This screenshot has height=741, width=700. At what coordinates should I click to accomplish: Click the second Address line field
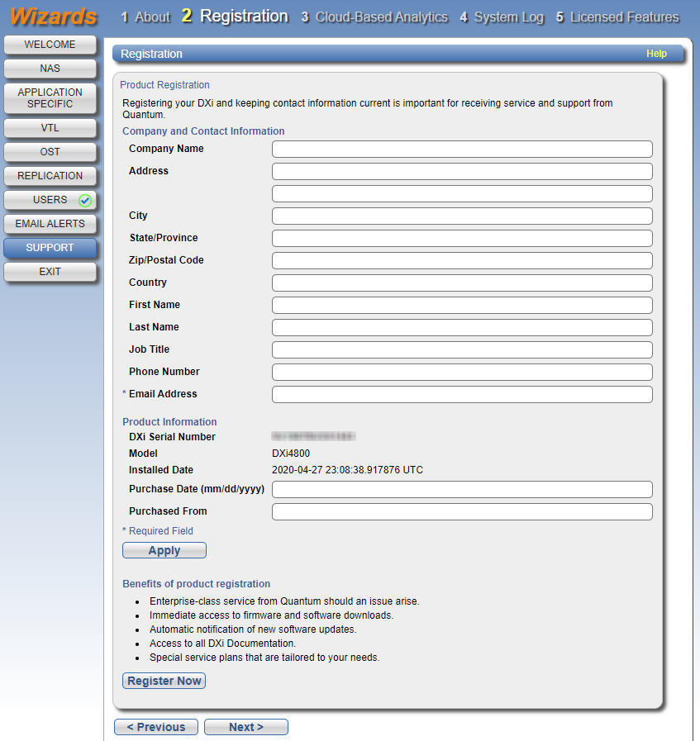(462, 194)
